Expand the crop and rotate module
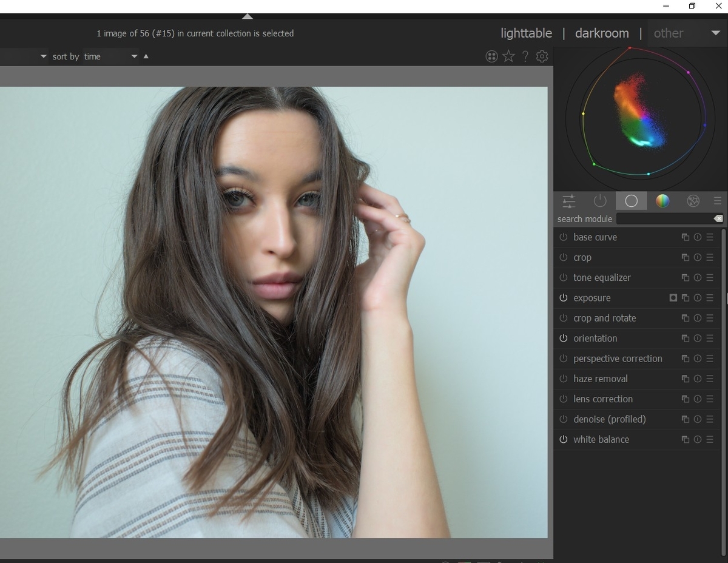The image size is (728, 563). point(605,318)
